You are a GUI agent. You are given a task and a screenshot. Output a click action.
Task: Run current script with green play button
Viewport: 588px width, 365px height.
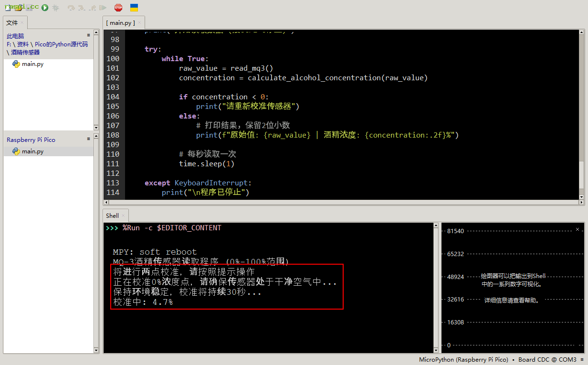44,8
